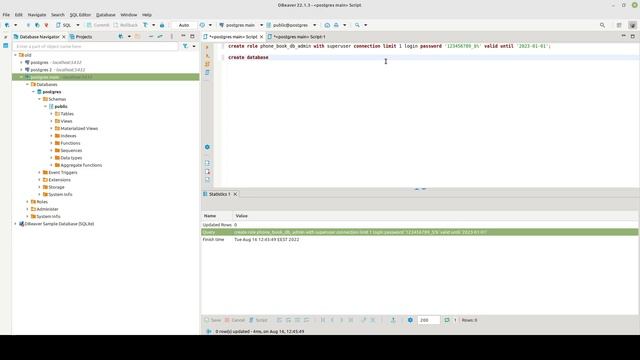Click the navigator filter funnel icon
The image size is (640, 360).
click(x=185, y=47)
